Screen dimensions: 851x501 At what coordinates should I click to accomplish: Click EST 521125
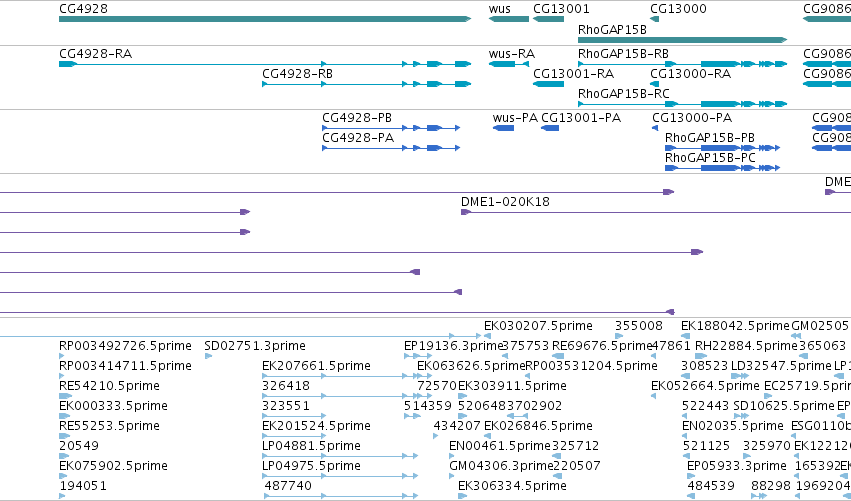tap(707, 446)
